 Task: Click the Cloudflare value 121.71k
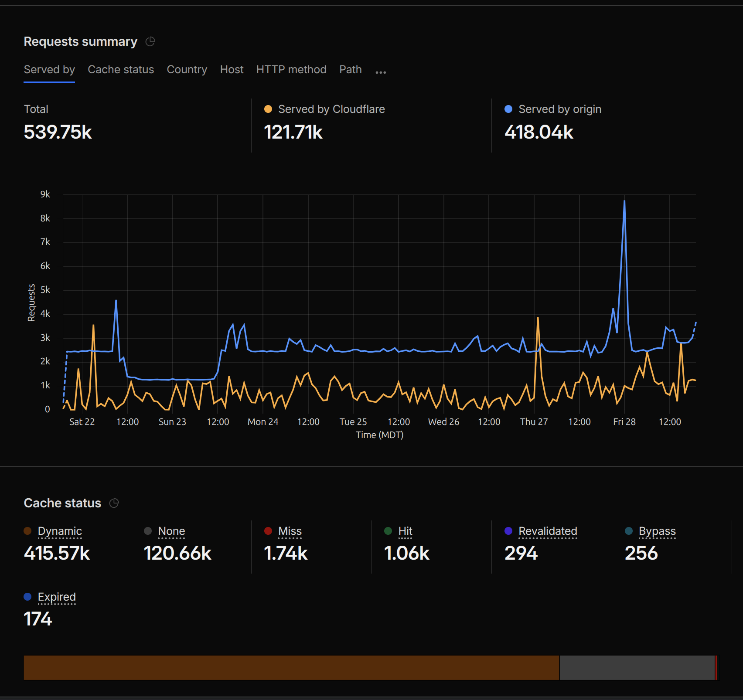click(293, 132)
